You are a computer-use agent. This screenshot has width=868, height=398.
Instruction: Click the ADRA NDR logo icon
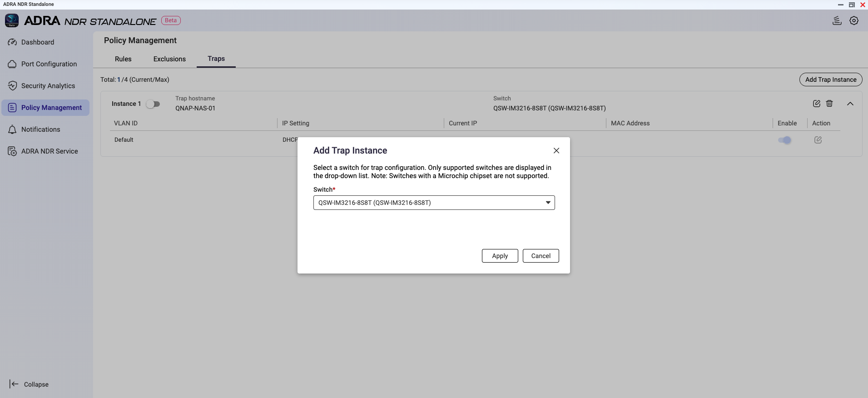coord(12,20)
